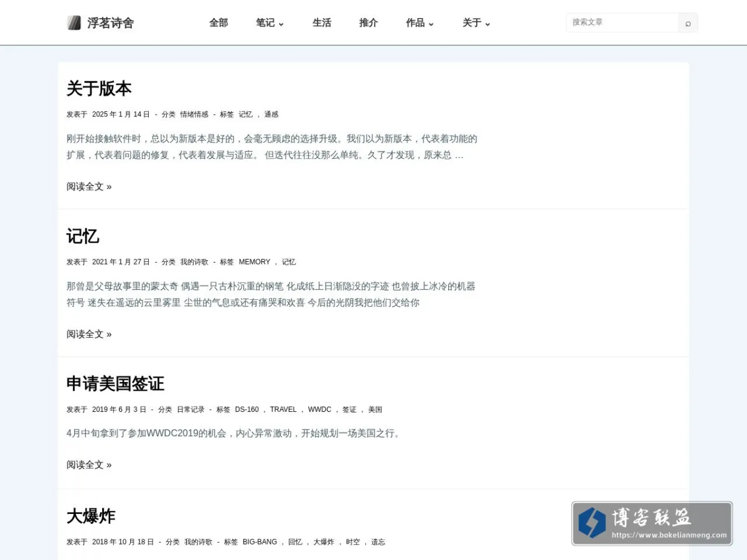Click date 2019 年 6 月 3 日

[119, 409]
